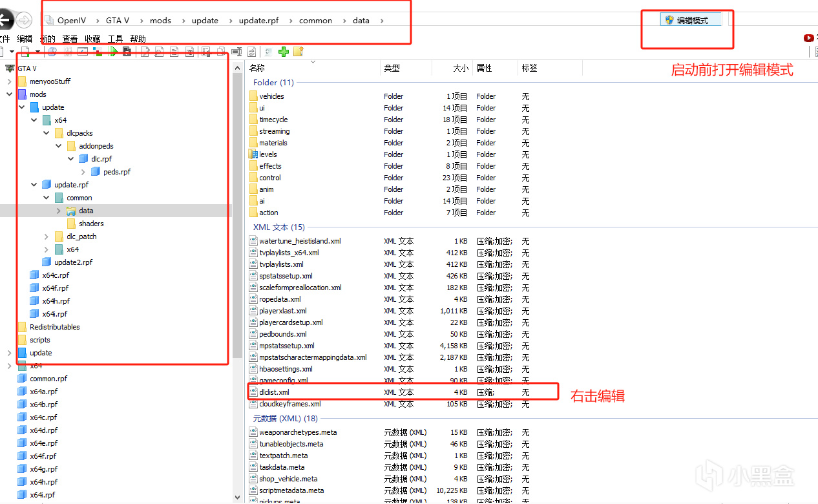This screenshot has width=818, height=504.
Task: Click the new folder star icon in toolbar
Action: [298, 51]
